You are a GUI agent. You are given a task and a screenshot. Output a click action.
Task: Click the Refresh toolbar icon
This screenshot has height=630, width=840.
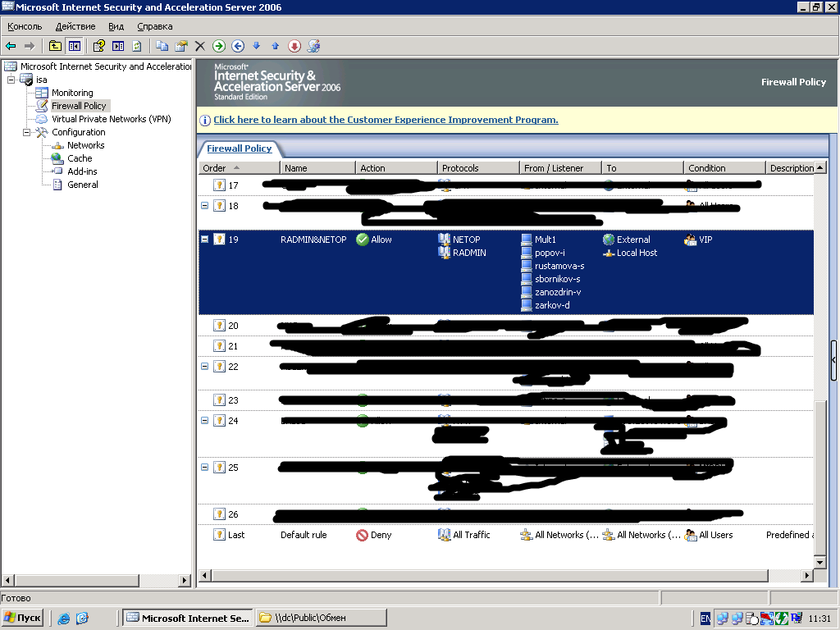click(x=137, y=46)
